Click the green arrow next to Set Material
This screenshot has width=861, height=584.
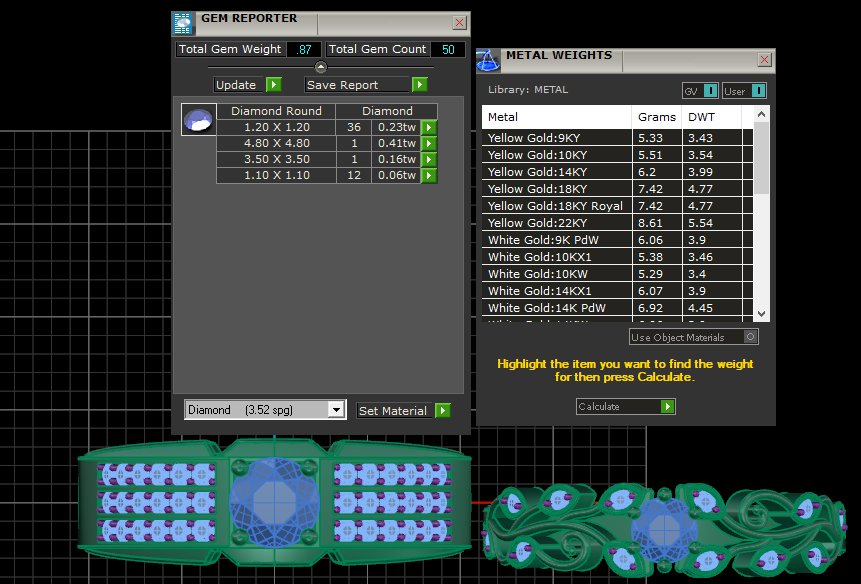coord(443,410)
